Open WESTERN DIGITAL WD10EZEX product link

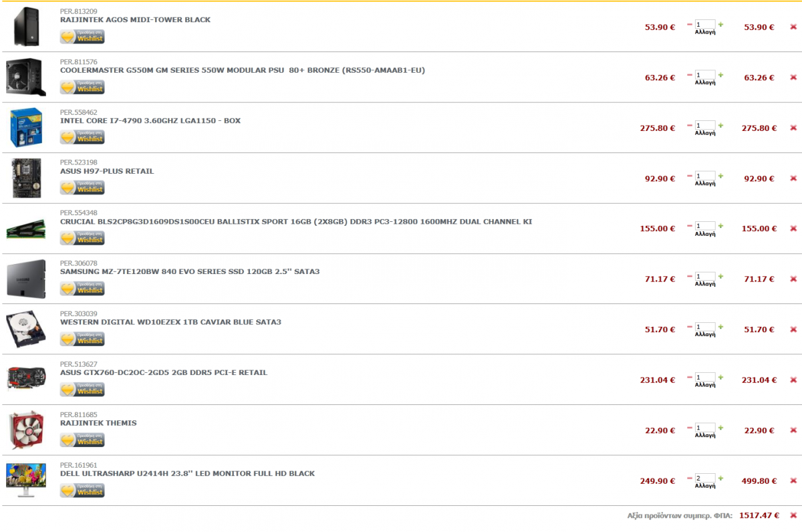pos(170,322)
